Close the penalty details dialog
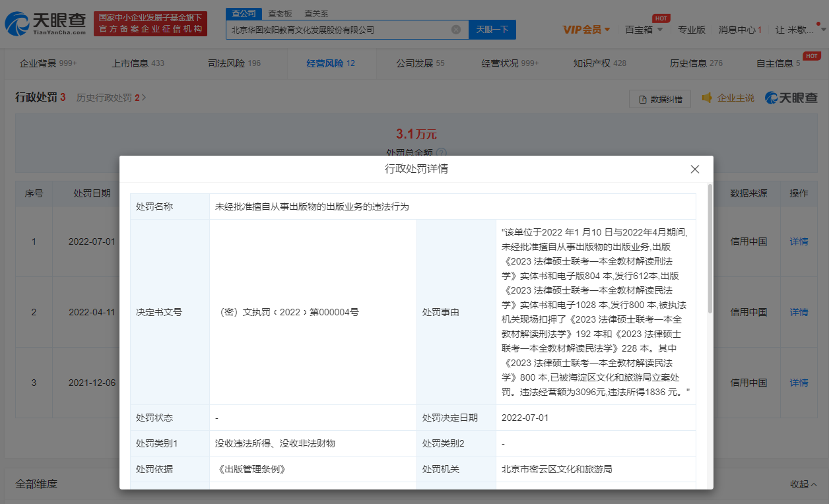 (694, 170)
